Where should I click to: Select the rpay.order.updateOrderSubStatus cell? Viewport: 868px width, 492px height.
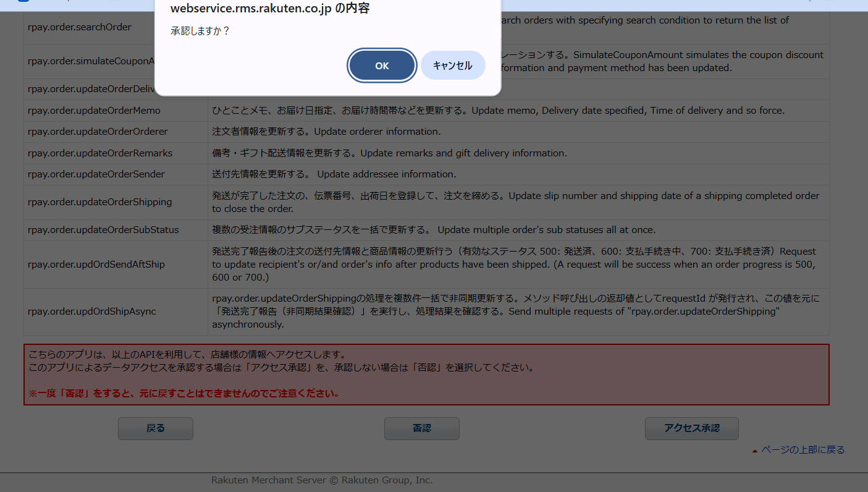point(116,230)
